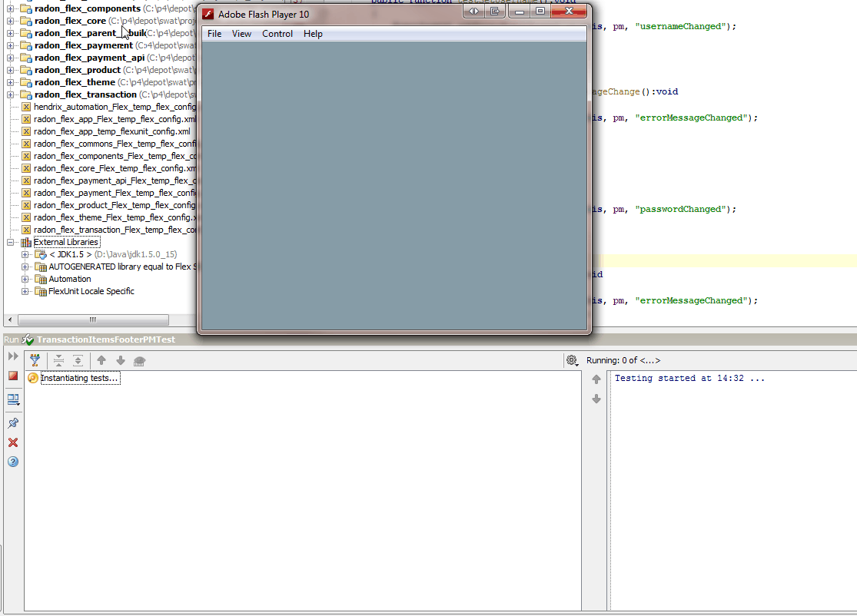857x616 pixels.
Task: Close the Run tool window using red X icon
Action: (12, 442)
